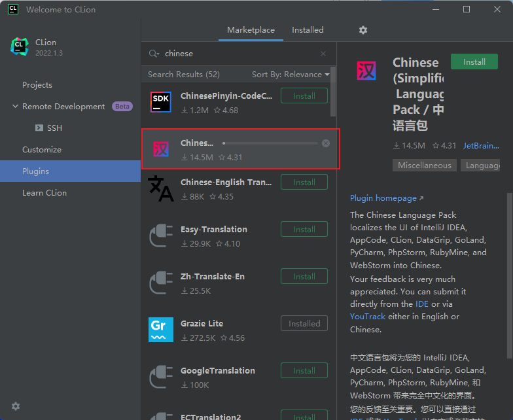The image size is (513, 420).
Task: Click the GoogleTranslation plug icon
Action: tap(161, 377)
